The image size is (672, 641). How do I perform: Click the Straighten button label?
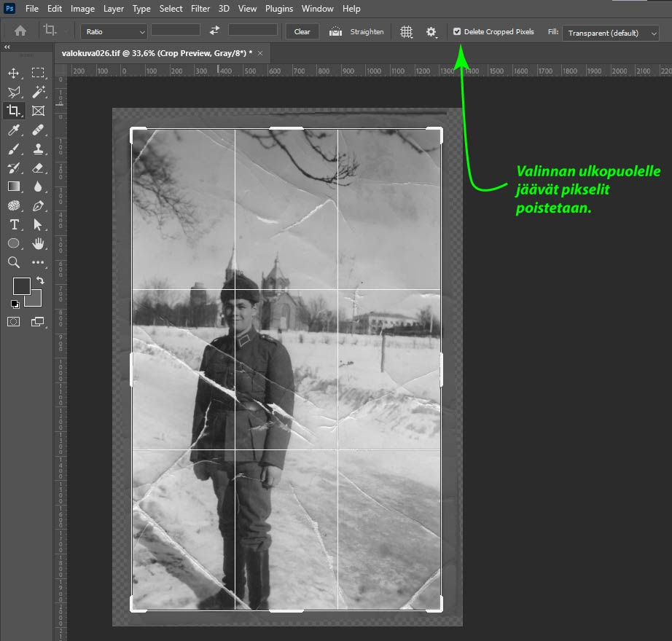pyautogui.click(x=367, y=32)
